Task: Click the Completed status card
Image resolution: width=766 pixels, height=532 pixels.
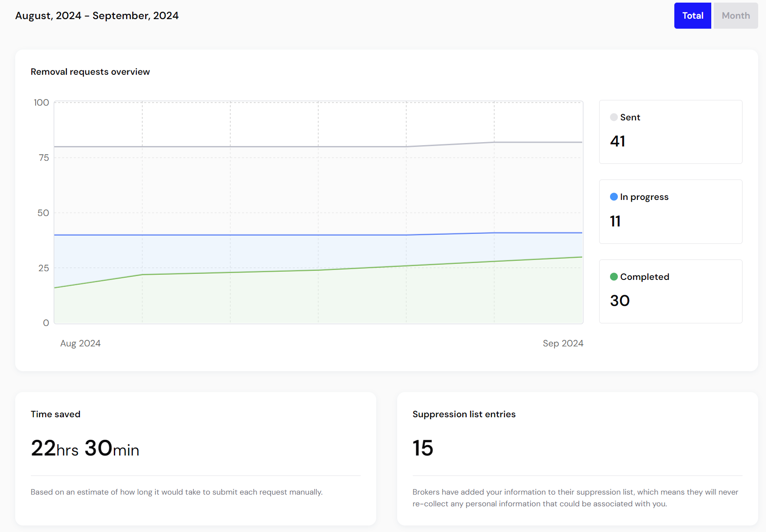Action: point(670,291)
